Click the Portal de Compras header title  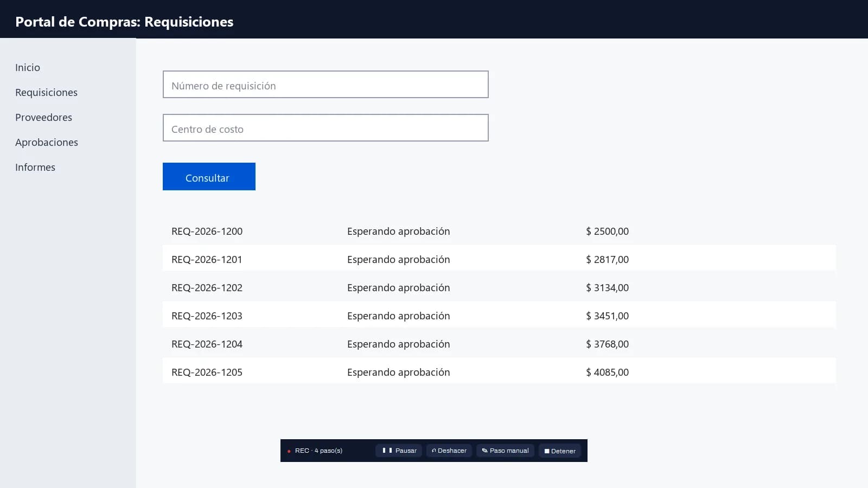click(124, 22)
